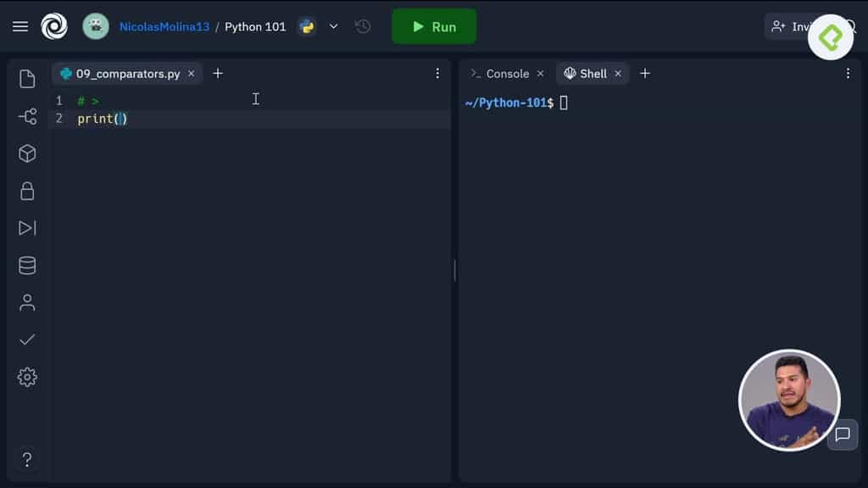Open the Settings gear icon
The height and width of the screenshot is (488, 868).
[26, 377]
